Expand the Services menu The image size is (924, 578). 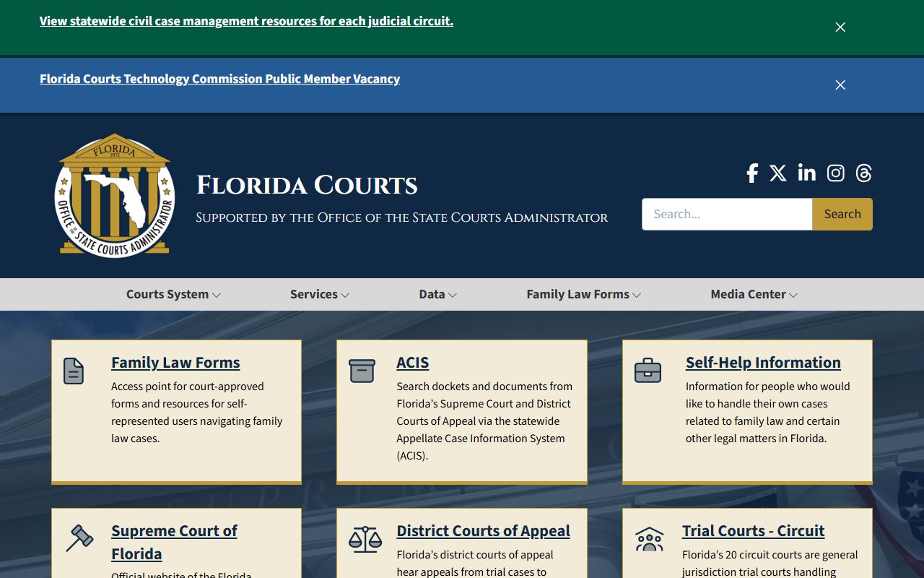coord(320,294)
